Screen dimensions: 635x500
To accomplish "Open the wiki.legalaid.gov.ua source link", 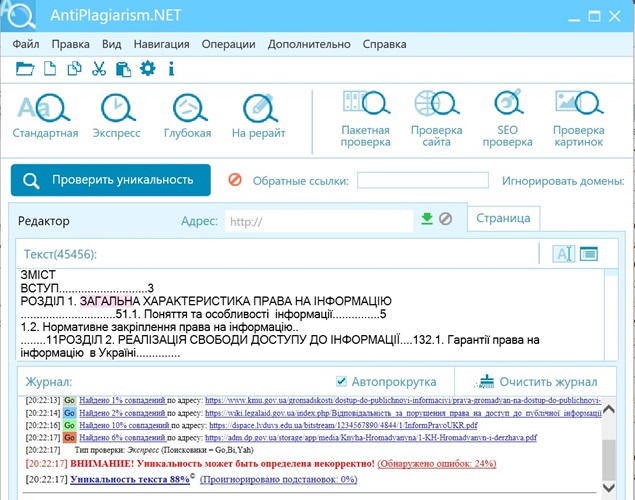I will [403, 413].
